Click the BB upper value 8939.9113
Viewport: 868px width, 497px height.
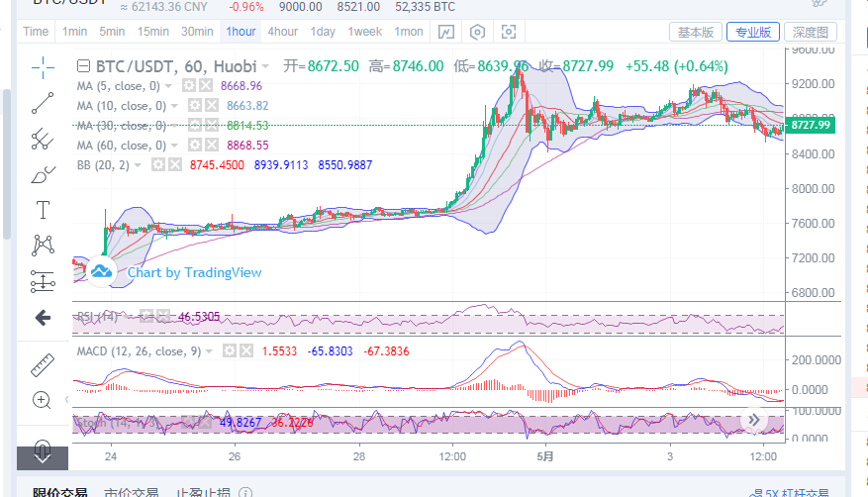point(281,165)
